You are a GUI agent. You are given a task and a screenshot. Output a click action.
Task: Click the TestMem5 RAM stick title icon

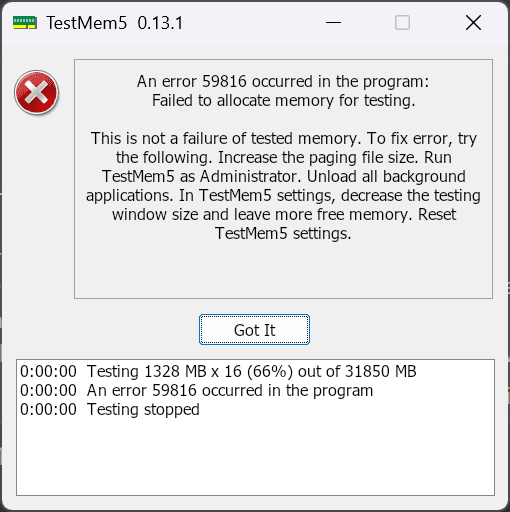pyautogui.click(x=25, y=23)
